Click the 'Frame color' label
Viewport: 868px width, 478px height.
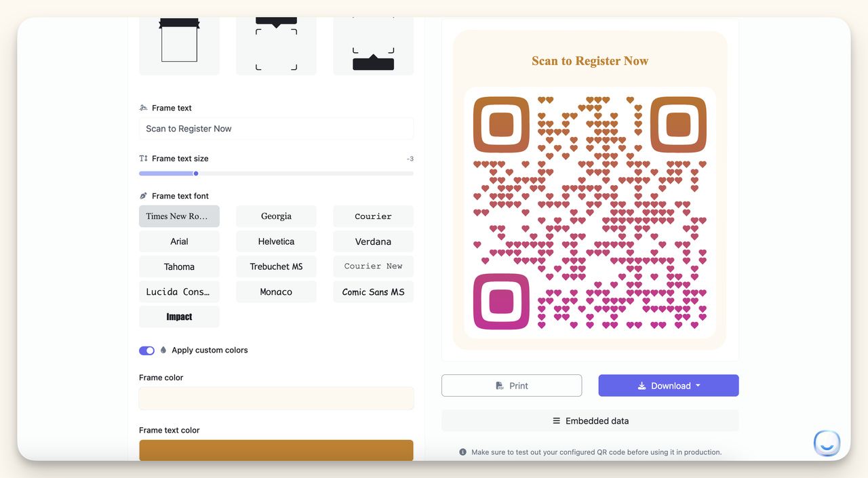tap(161, 378)
